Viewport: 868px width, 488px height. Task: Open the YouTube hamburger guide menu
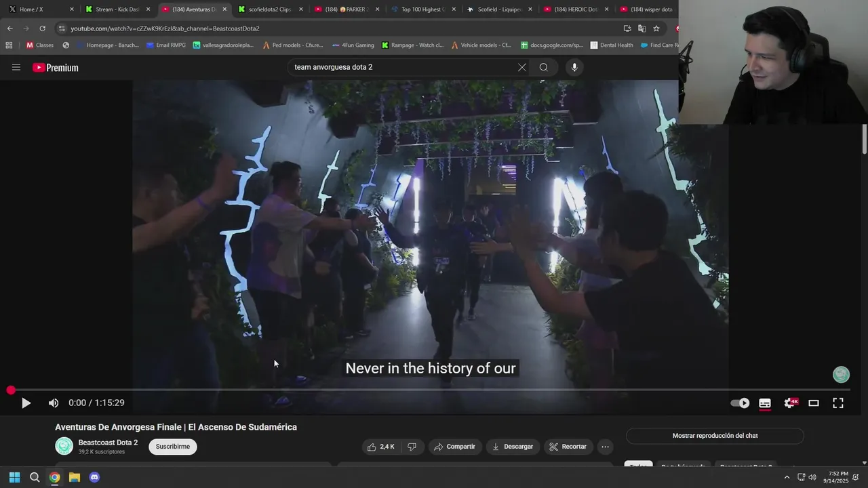point(16,67)
